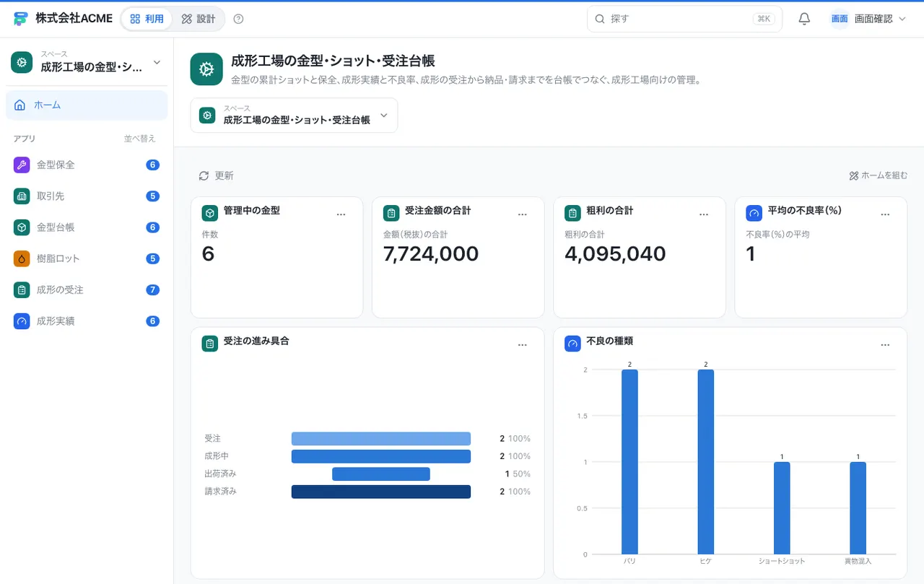The width and height of the screenshot is (924, 584).
Task: Click the 平均の不良率(%) card icon
Action: click(x=754, y=214)
